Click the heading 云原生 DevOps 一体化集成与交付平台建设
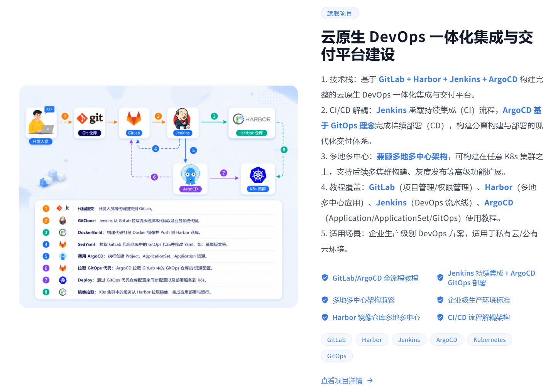Viewport: 558px width, 392px height. pos(427,45)
